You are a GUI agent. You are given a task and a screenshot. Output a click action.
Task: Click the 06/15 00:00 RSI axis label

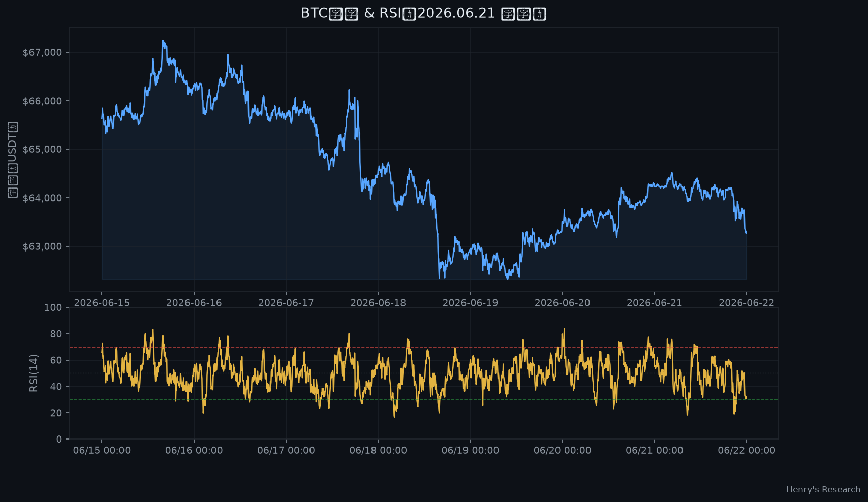102,450
